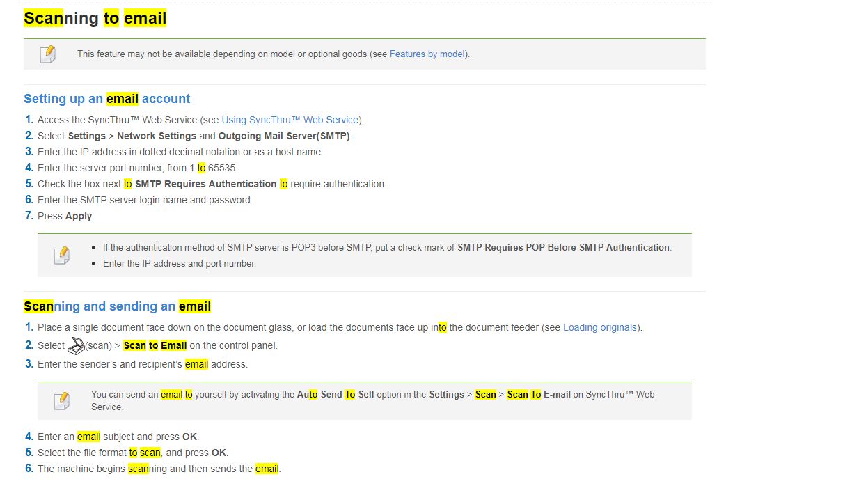This screenshot has width=868, height=486.
Task: Click the note icon beside the POP3 authentication tip
Action: click(62, 256)
